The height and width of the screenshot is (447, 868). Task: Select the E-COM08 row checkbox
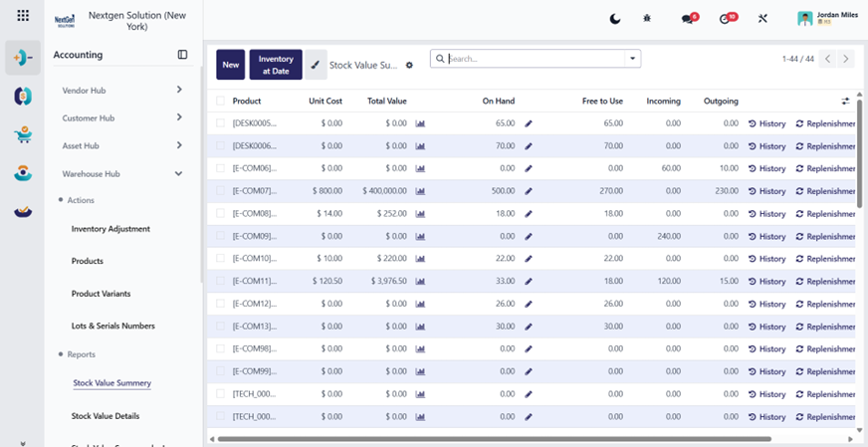pos(220,213)
